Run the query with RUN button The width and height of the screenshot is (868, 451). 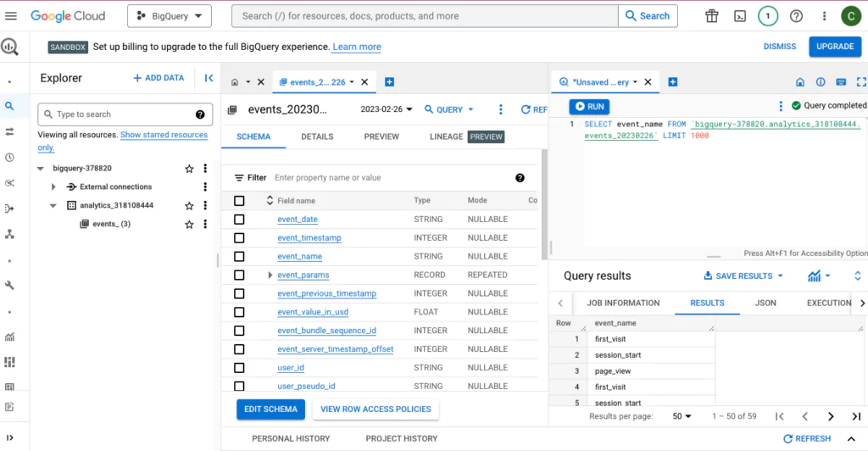tap(589, 107)
